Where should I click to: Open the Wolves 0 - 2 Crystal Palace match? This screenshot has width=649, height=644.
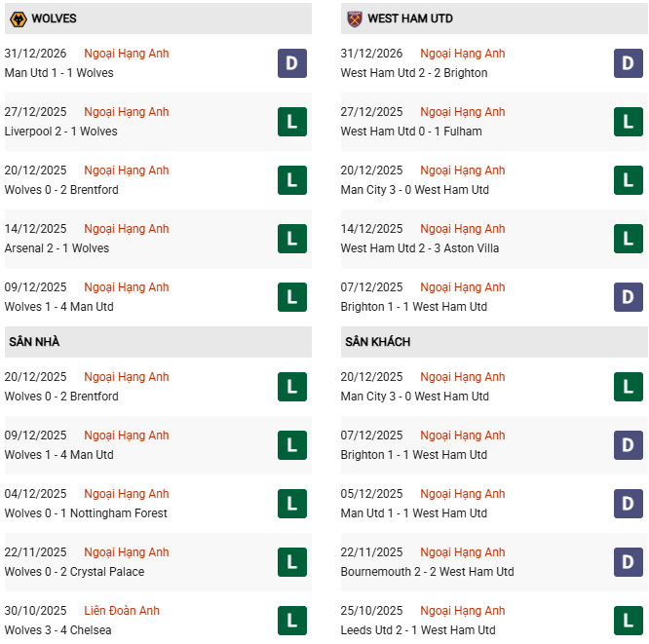click(74, 572)
